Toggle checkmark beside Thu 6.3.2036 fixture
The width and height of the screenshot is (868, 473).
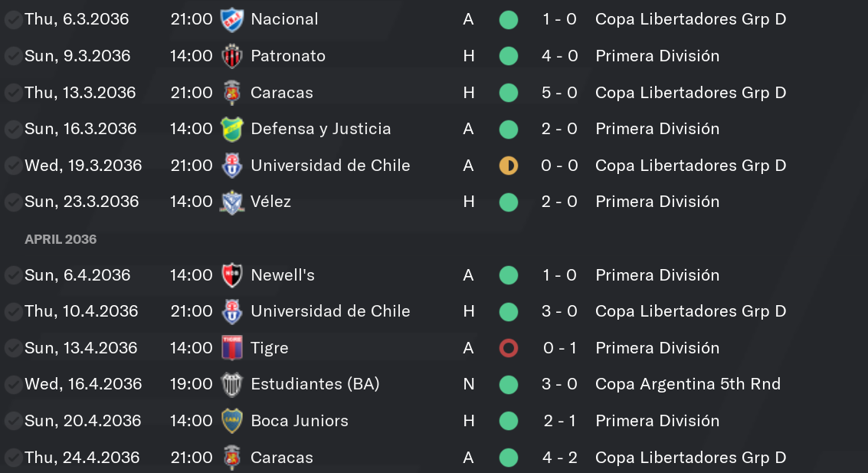click(x=12, y=20)
